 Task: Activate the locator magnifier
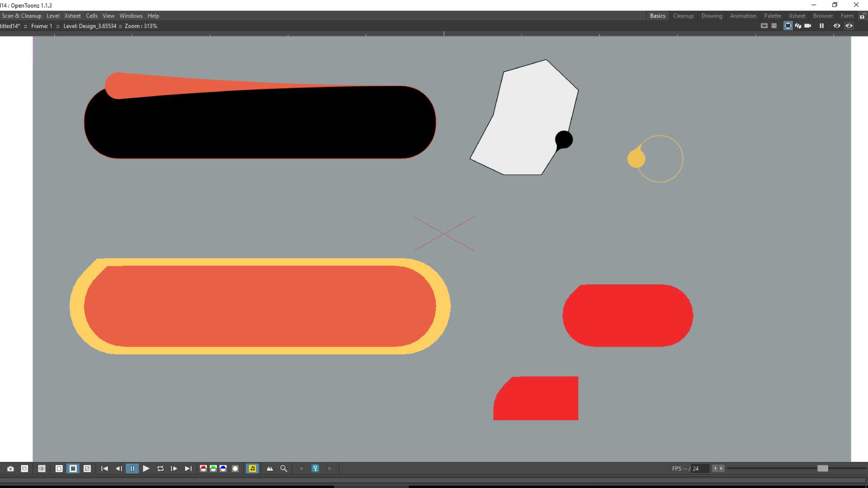(283, 469)
